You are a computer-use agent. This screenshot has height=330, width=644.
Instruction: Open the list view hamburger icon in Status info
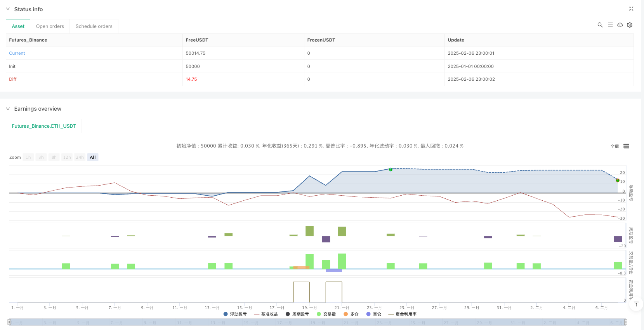point(610,25)
